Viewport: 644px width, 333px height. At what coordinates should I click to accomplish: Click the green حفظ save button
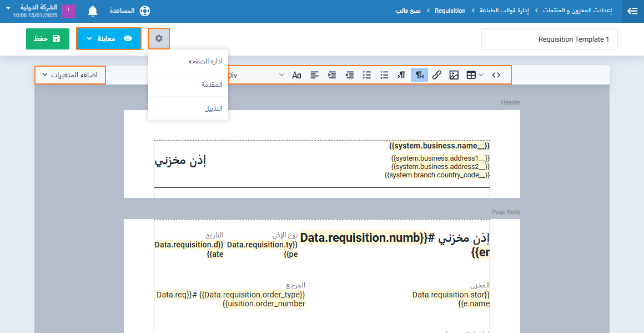click(x=48, y=39)
